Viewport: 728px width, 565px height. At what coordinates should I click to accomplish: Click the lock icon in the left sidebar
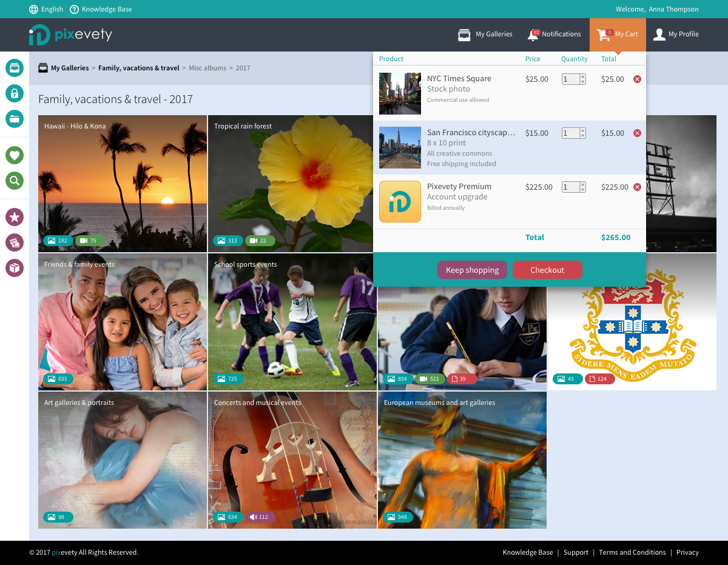point(15,93)
